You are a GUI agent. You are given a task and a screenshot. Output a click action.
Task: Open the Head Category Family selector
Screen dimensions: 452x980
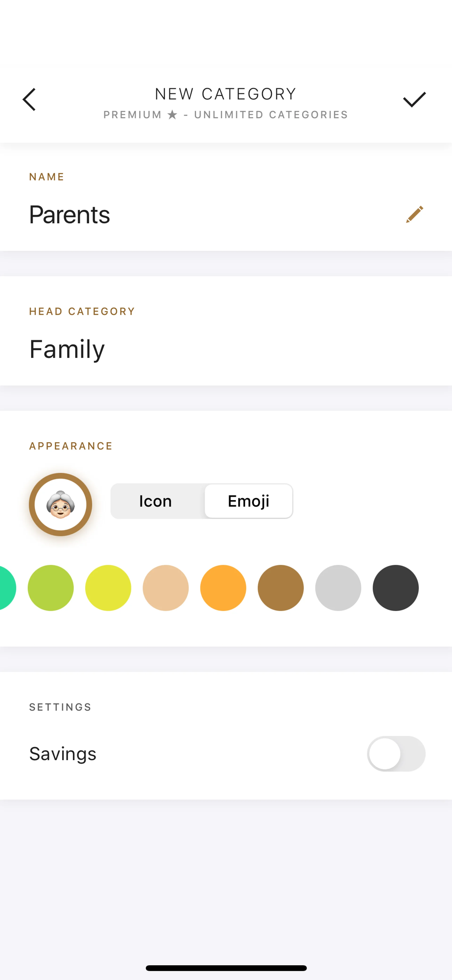pos(67,349)
